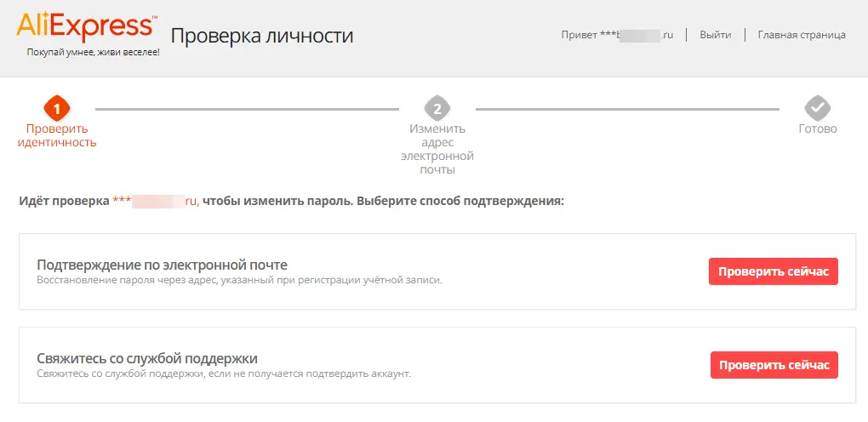Click the masked email in verification message
The width and height of the screenshot is (868, 422).
click(x=156, y=202)
